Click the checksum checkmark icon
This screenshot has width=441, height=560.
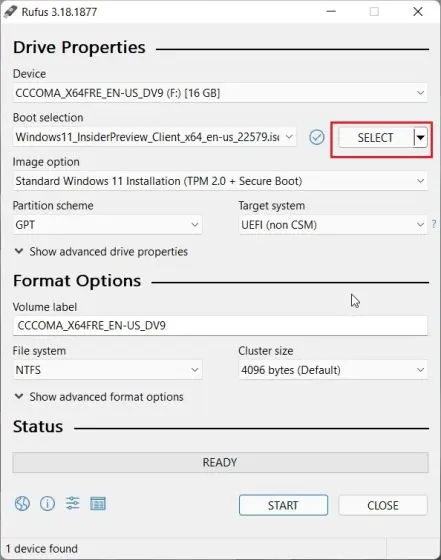pos(317,137)
